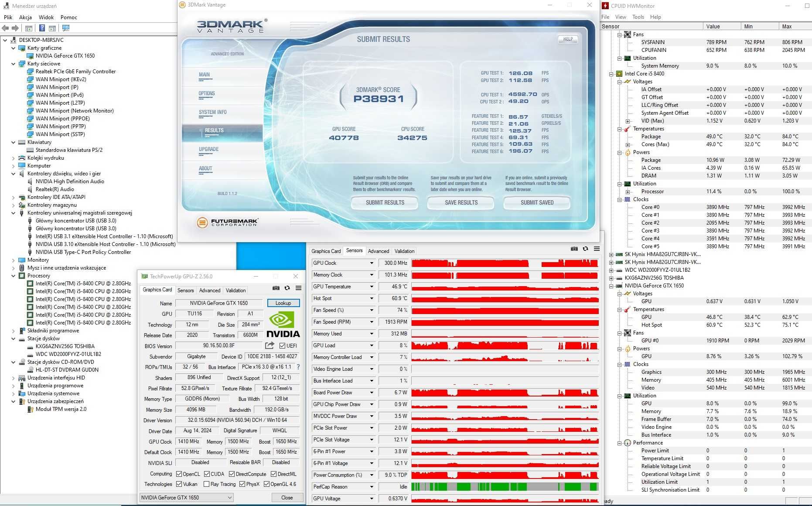Click the Realtek PCIe GbE controller icon
Image resolution: width=812 pixels, height=506 pixels.
(30, 72)
